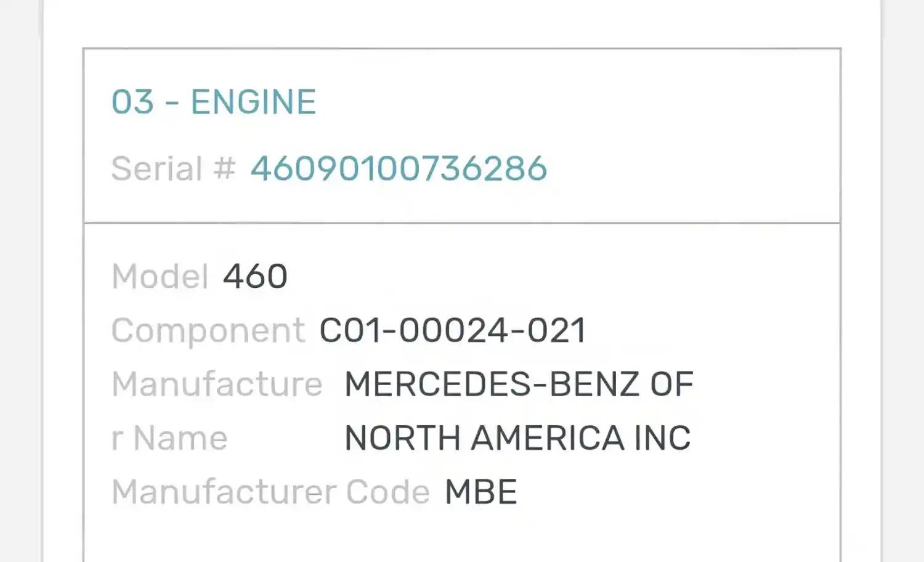Screen dimensions: 924x562
Task: Select the Serial # label
Action: pyautogui.click(x=173, y=168)
